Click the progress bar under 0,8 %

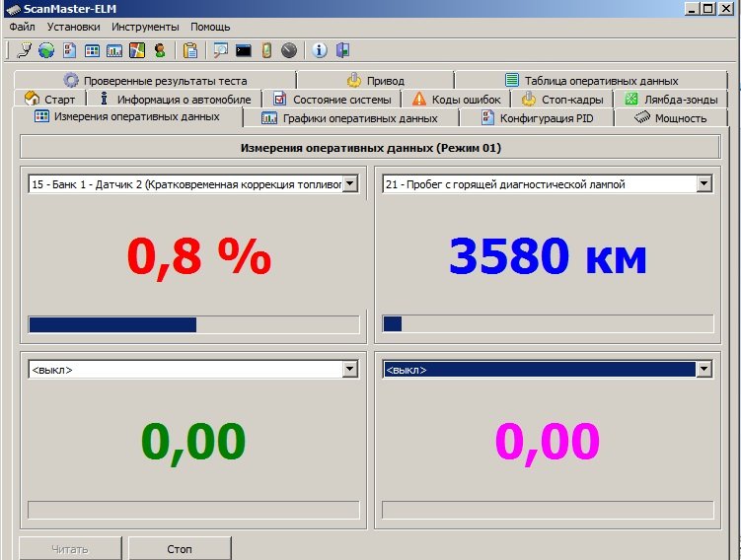tap(193, 325)
